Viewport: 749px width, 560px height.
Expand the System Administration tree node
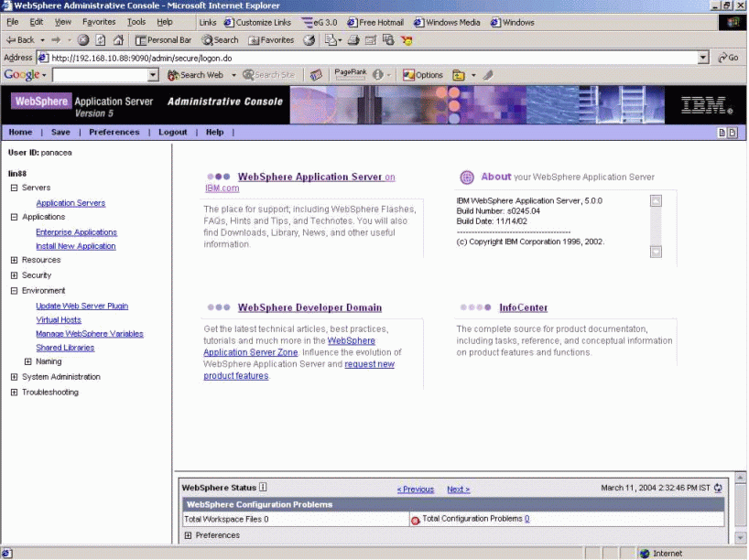click(15, 377)
